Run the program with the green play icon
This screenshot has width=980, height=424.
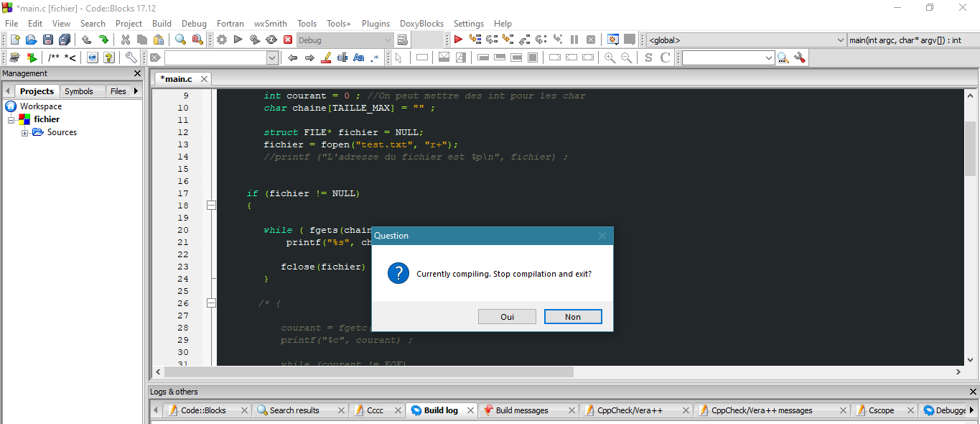pos(238,40)
